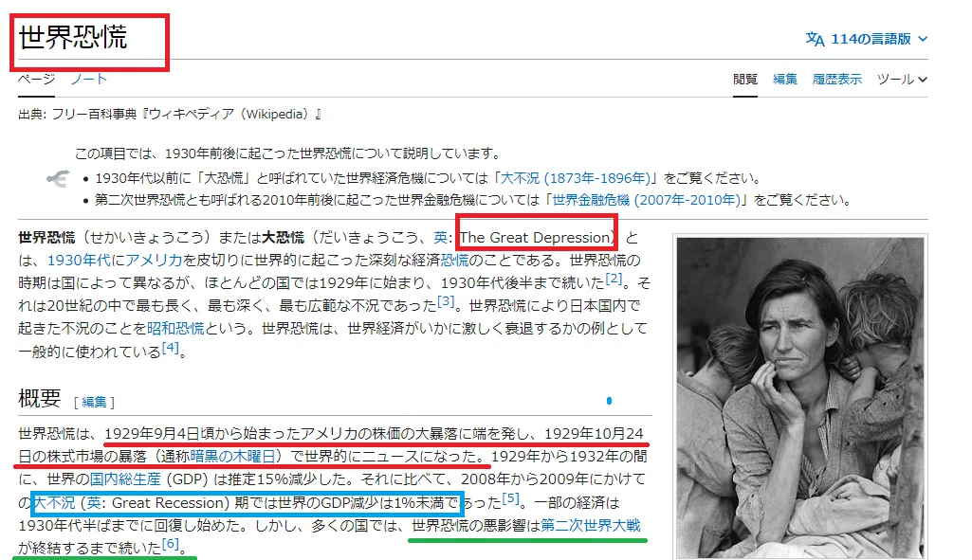Screen dimensions: 972x560
Task: Expand the ツール tools menu
Action: tap(902, 80)
